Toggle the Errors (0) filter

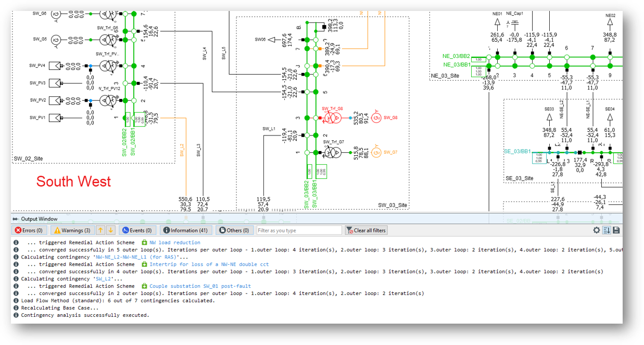pyautogui.click(x=30, y=230)
